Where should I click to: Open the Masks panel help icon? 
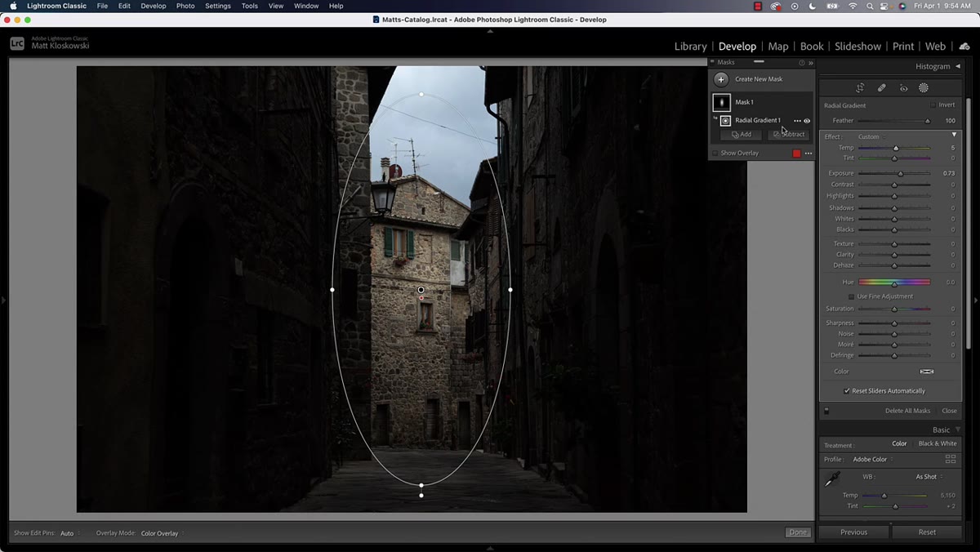coord(801,63)
